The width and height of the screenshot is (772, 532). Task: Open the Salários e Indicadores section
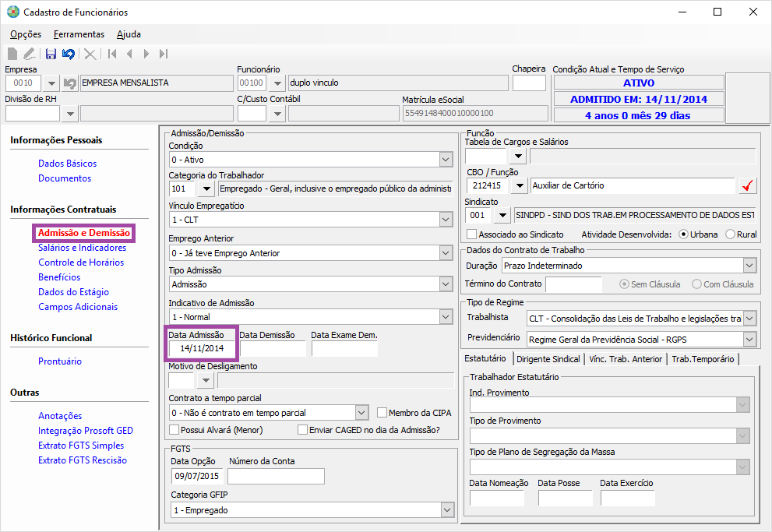[83, 248]
